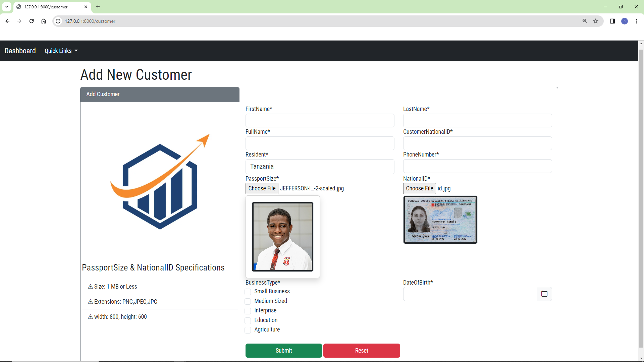View site information icon in address bar
Image resolution: width=644 pixels, height=362 pixels.
[58, 21]
